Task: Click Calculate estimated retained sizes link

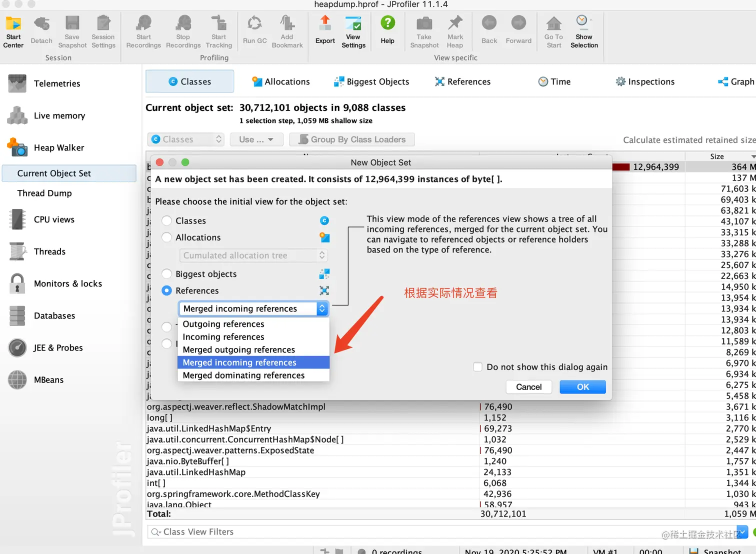Action: tap(689, 140)
